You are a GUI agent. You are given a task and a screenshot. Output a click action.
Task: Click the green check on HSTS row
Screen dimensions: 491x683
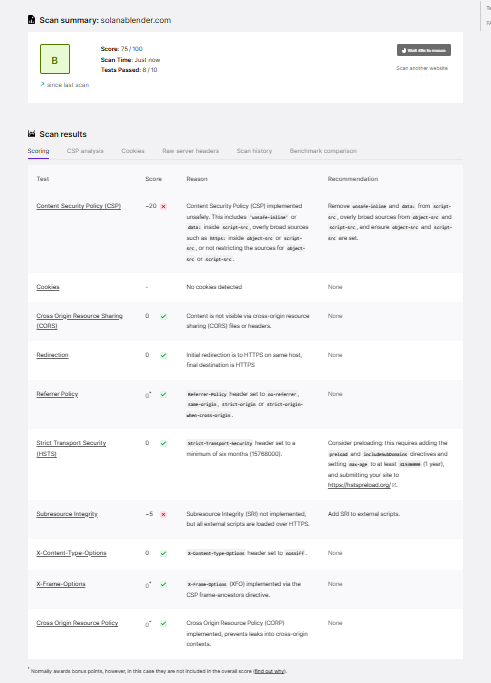point(163,443)
